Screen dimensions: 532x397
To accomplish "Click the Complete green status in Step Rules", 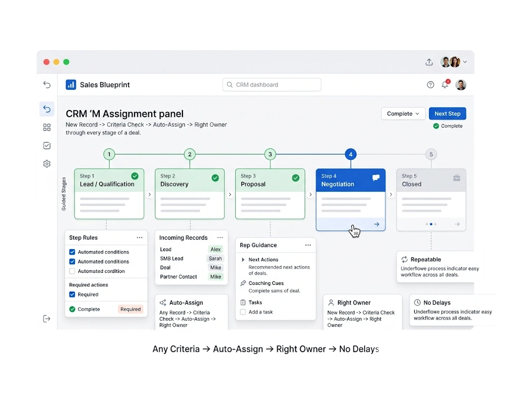I will (x=85, y=309).
